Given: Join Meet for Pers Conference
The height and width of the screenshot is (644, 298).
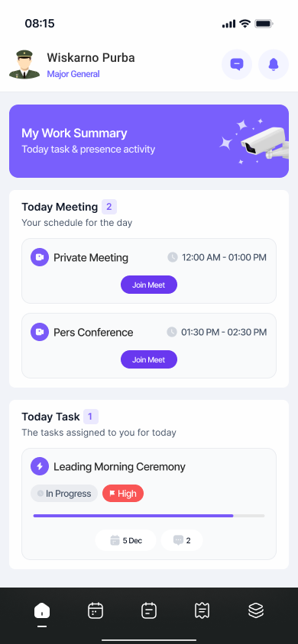Looking at the screenshot, I should coord(149,359).
